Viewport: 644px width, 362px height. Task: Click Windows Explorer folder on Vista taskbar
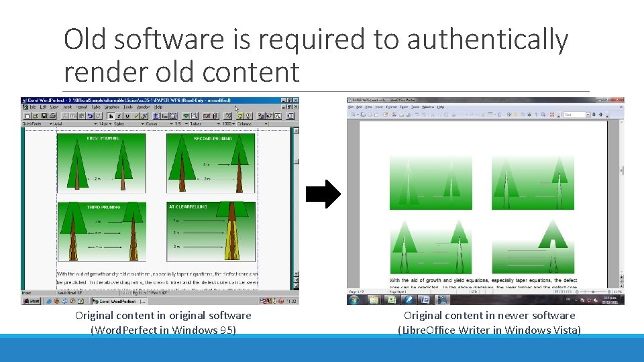[x=374, y=300]
